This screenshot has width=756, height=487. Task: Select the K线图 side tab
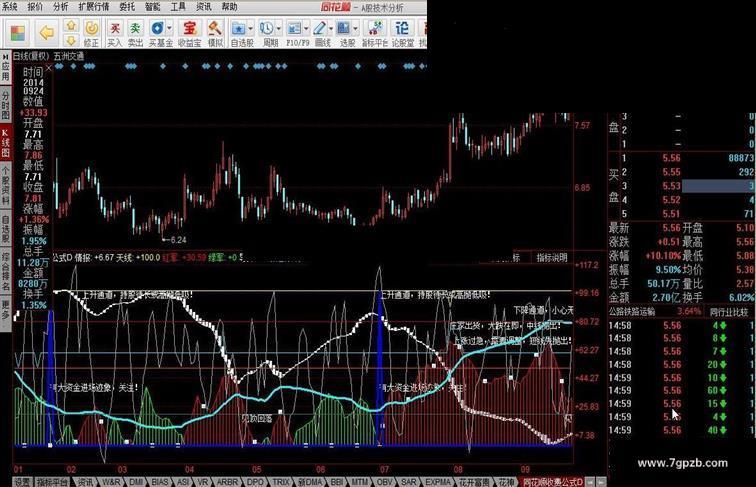pyautogui.click(x=6, y=143)
